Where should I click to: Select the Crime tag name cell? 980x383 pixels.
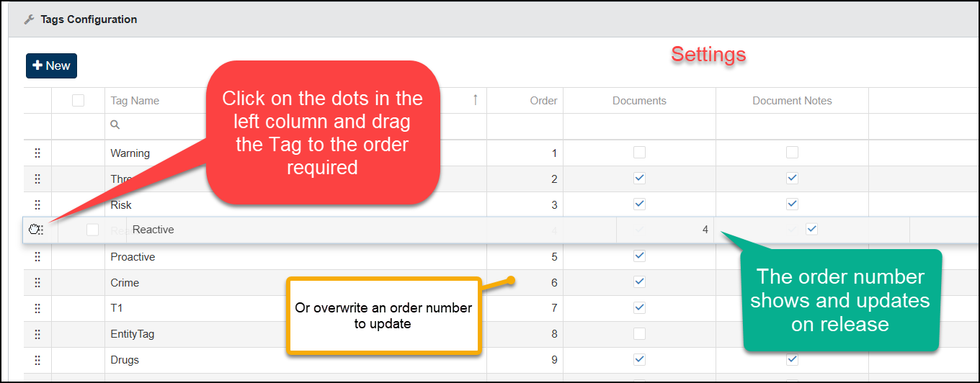[x=125, y=282]
